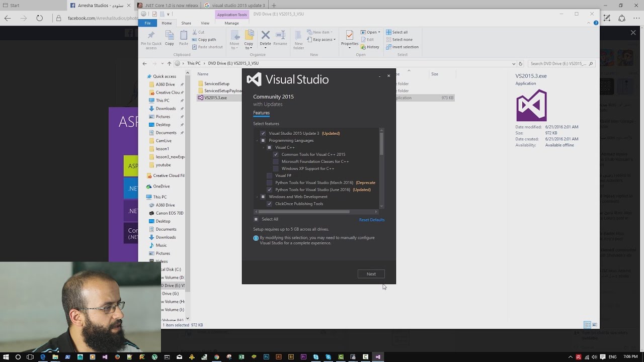
Task: Click the Delete icon in Organize group
Action: point(265,35)
